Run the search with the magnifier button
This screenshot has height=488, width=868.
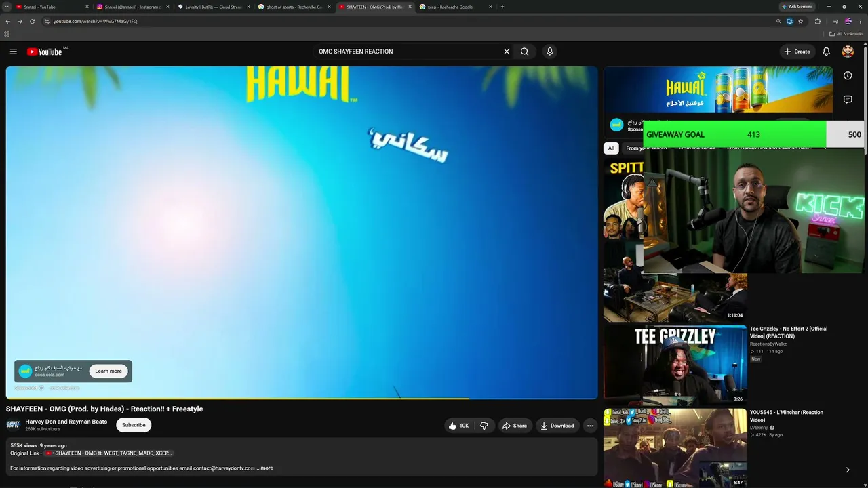(x=525, y=52)
